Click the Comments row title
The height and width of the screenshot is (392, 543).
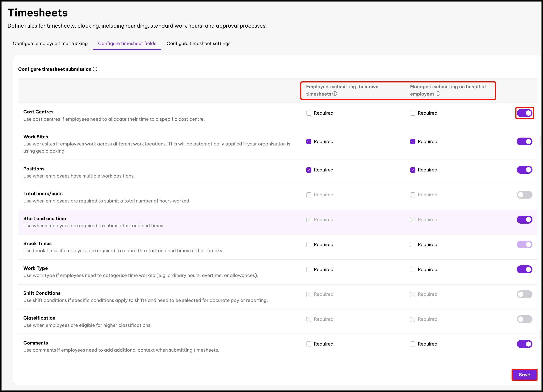(36, 343)
